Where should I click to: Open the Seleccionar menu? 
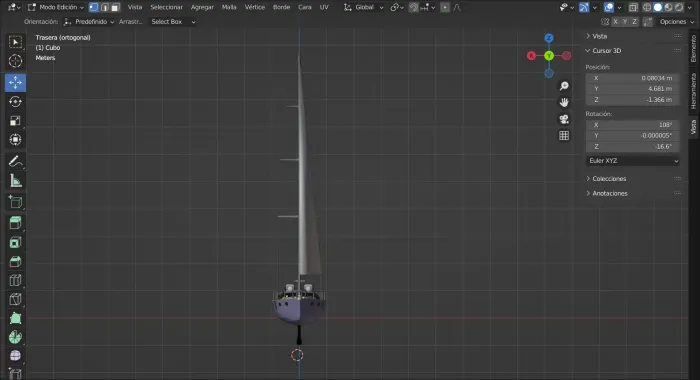(x=167, y=7)
